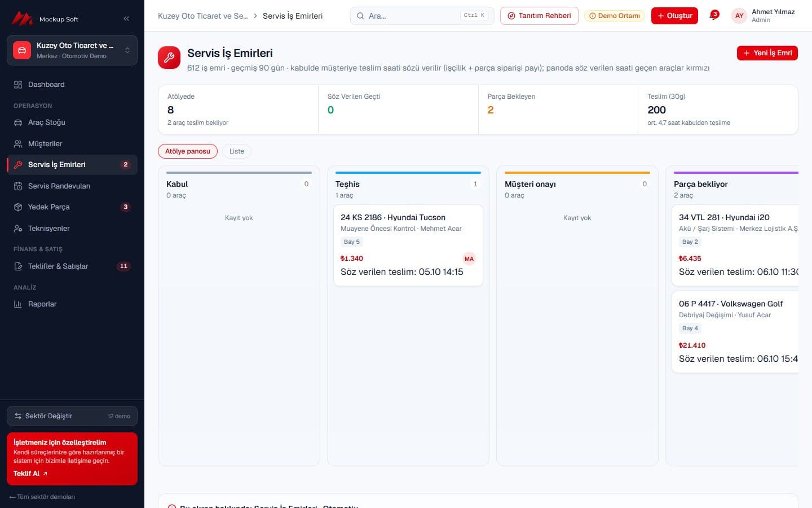Click the Söz Verilen Geçti stat card
812x508 pixels.
point(398,110)
